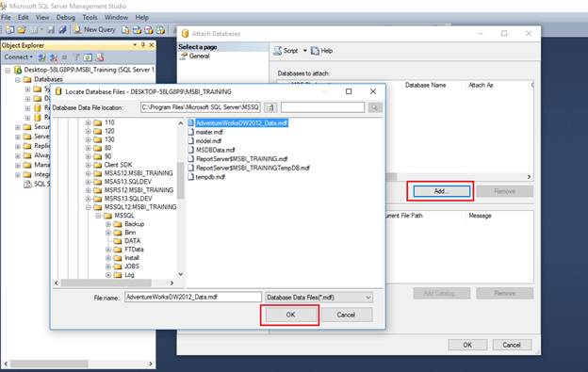
Task: Click the refresh icon beside the file location field
Action: point(270,108)
